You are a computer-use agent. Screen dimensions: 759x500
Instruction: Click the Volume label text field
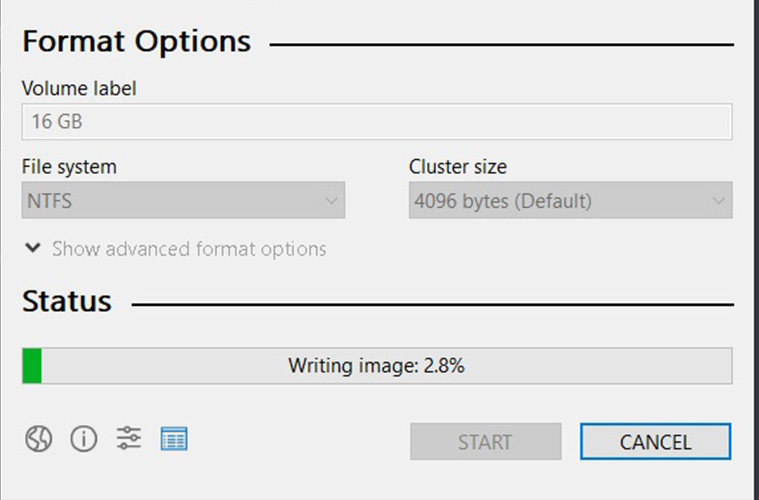point(376,123)
